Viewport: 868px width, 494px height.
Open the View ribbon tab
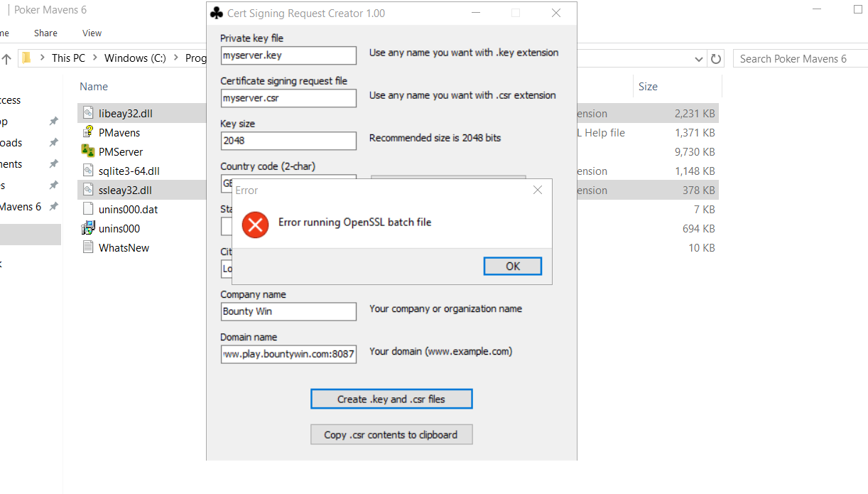tap(92, 33)
